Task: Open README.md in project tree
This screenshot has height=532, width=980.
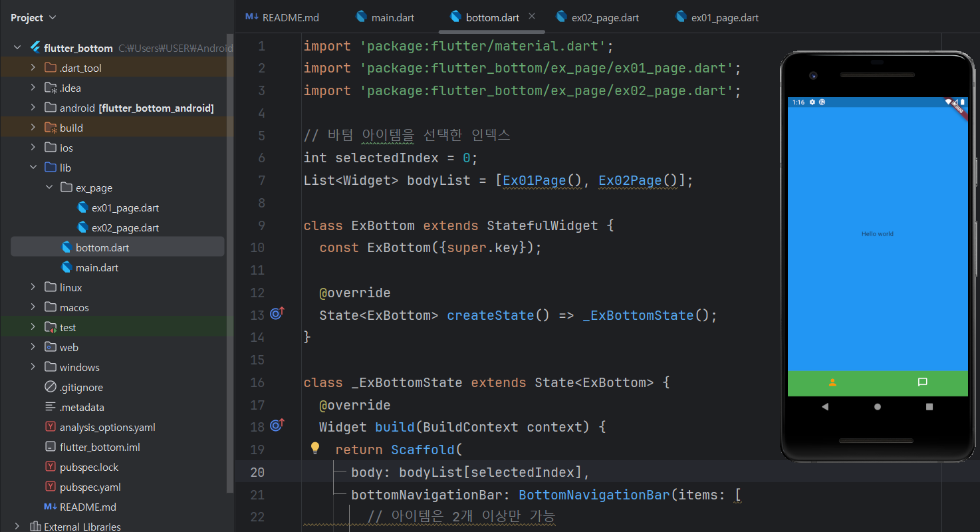Action: click(x=88, y=507)
